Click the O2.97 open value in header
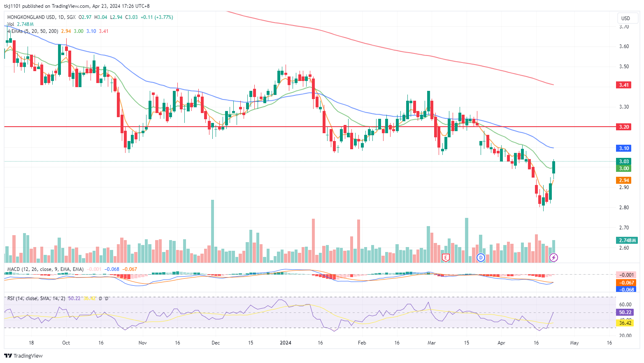 point(85,17)
